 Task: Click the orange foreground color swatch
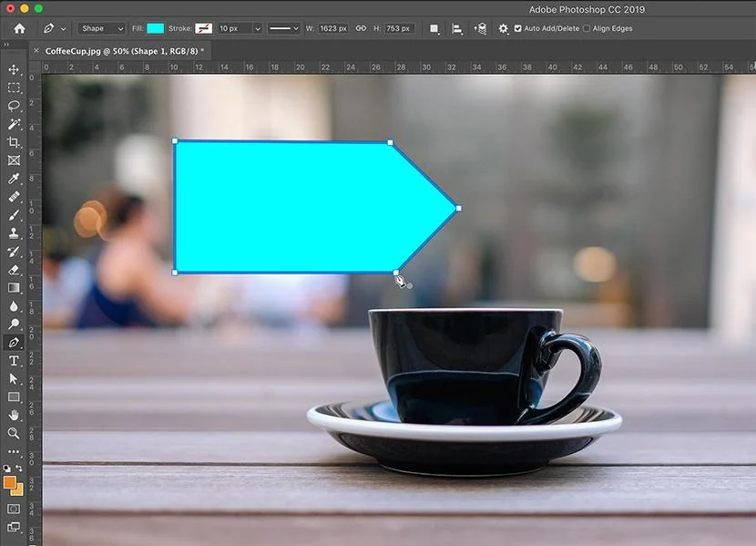[9, 482]
